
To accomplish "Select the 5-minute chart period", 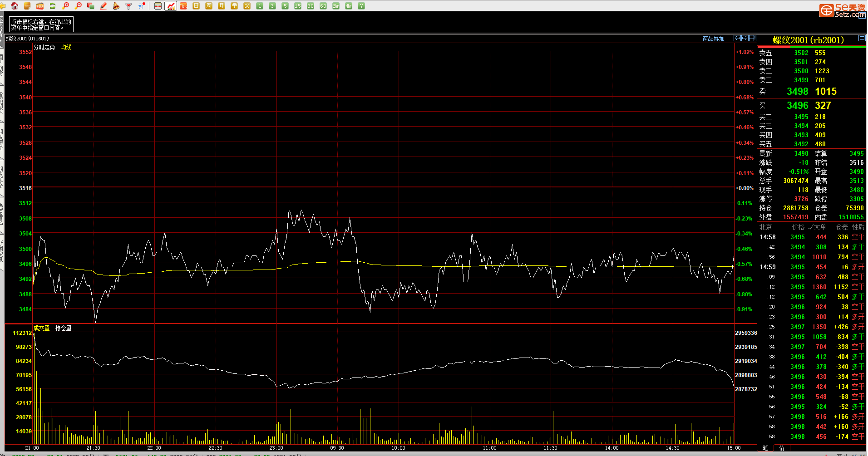I will pos(285,6).
